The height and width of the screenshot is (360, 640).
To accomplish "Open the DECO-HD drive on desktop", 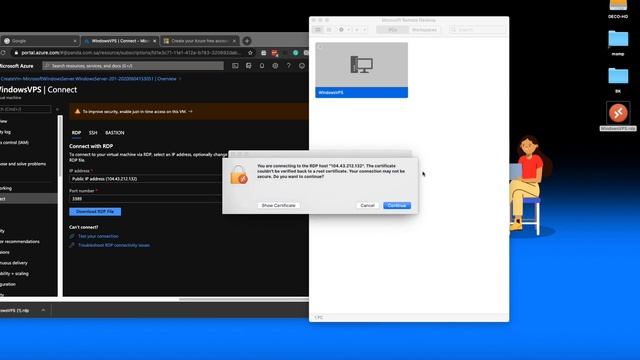I will click(x=618, y=9).
